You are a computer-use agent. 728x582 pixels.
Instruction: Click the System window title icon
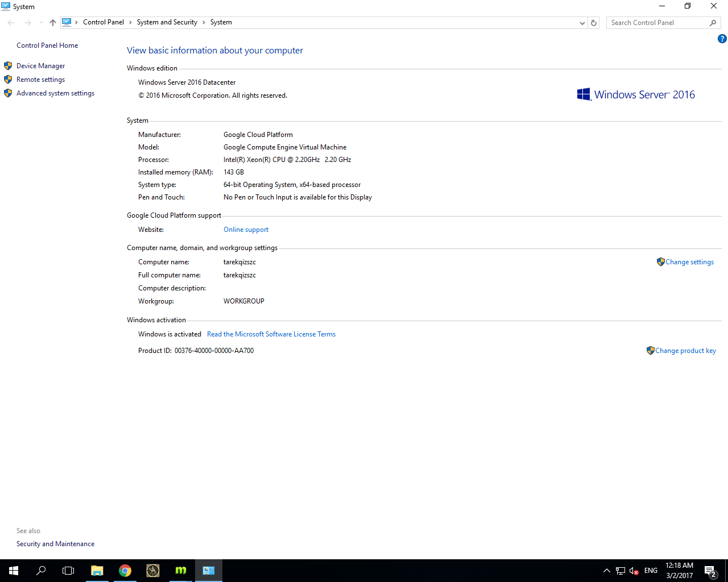[x=6, y=6]
